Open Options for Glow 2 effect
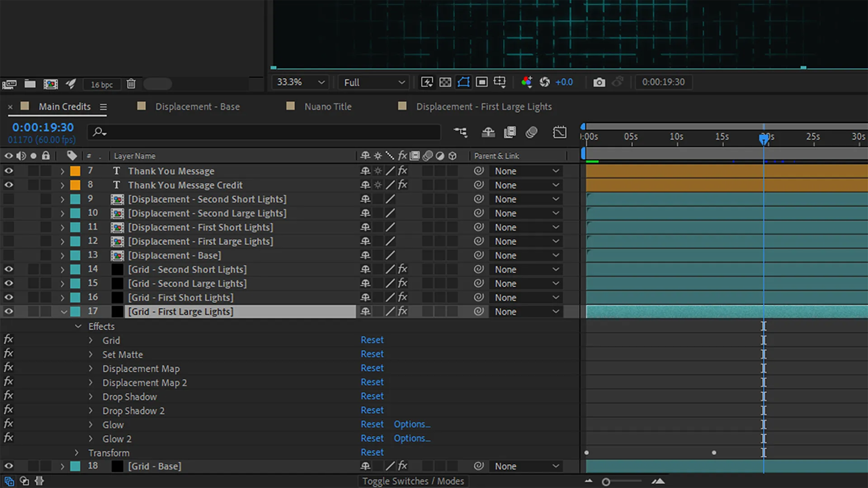 [411, 438]
